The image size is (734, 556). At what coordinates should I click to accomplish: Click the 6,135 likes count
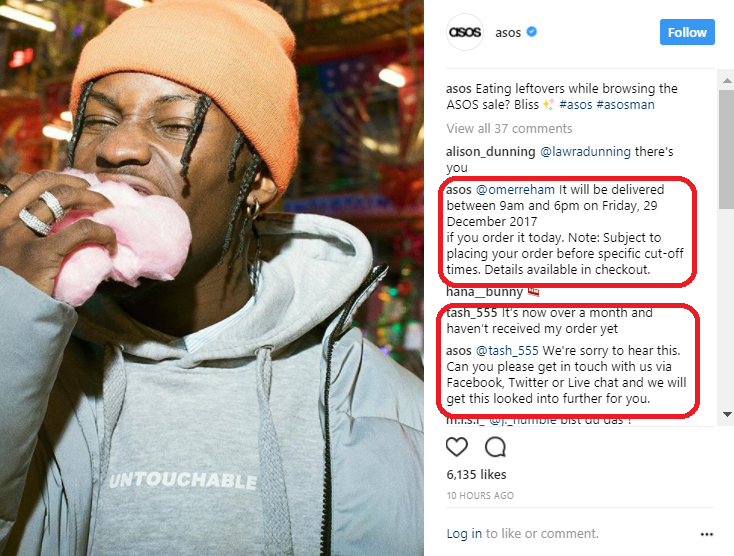476,475
